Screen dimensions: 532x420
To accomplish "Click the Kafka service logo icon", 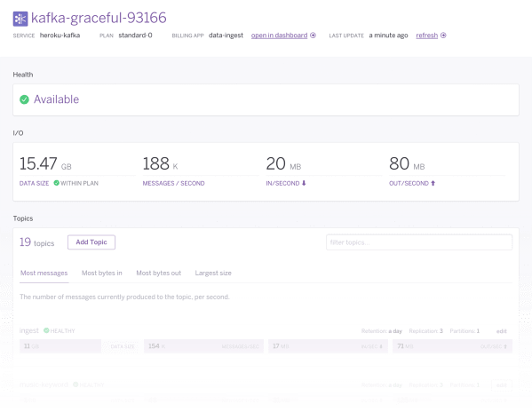I will point(20,19).
